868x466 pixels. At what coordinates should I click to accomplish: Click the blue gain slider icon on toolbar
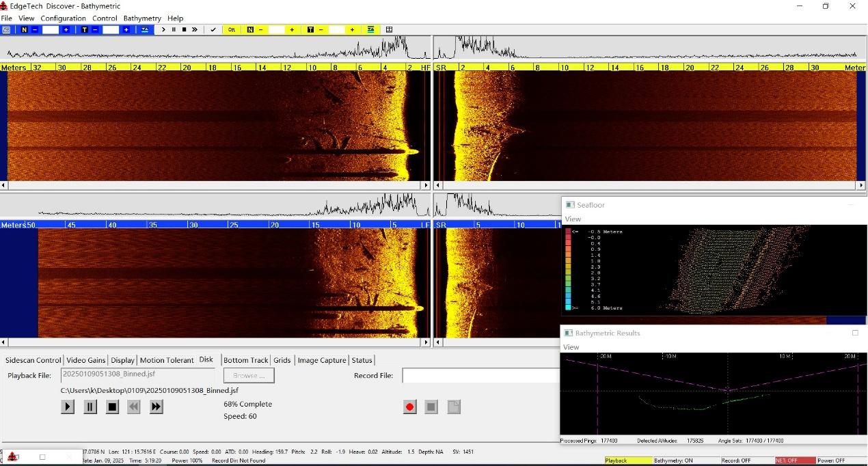(x=144, y=29)
